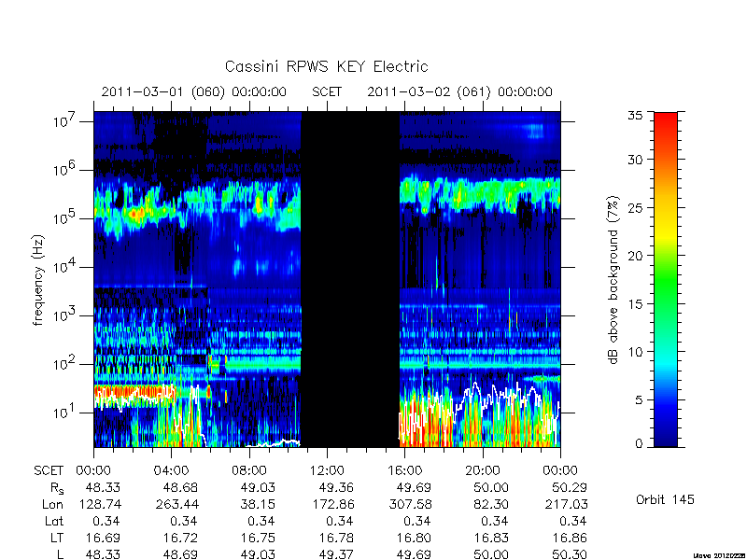Pick the 10^7 frequency axis tick label
The height and width of the screenshot is (560, 747).
(65, 120)
